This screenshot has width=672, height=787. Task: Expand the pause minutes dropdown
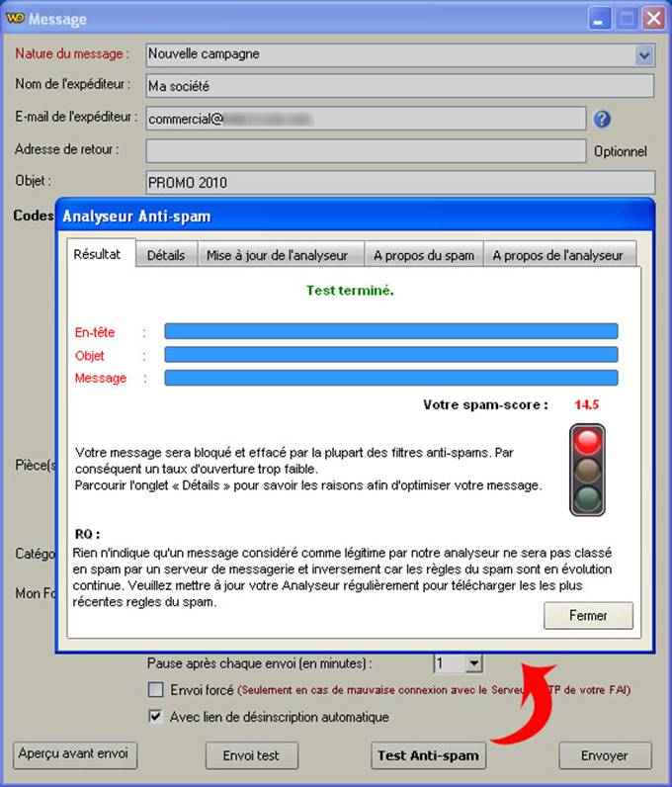coord(472,664)
